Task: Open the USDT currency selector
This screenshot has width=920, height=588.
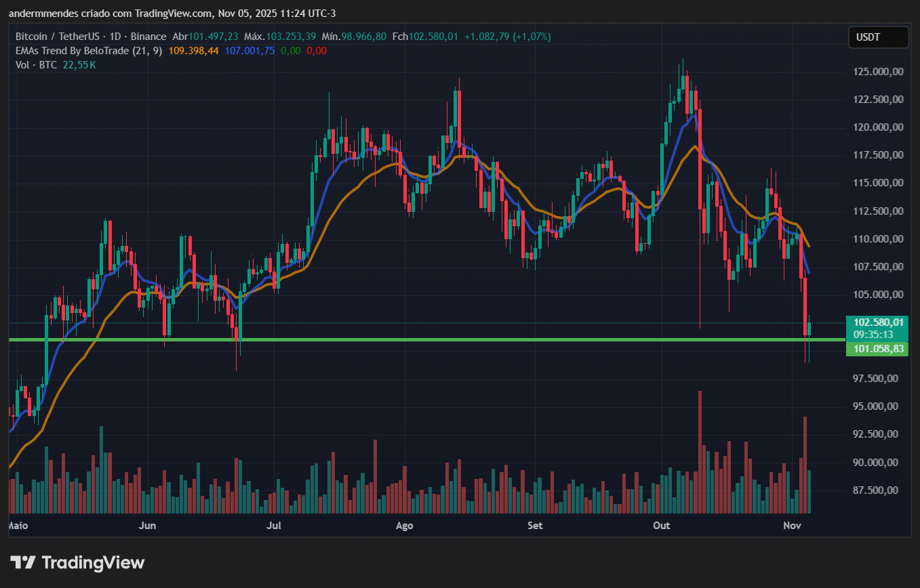Action: click(x=878, y=37)
